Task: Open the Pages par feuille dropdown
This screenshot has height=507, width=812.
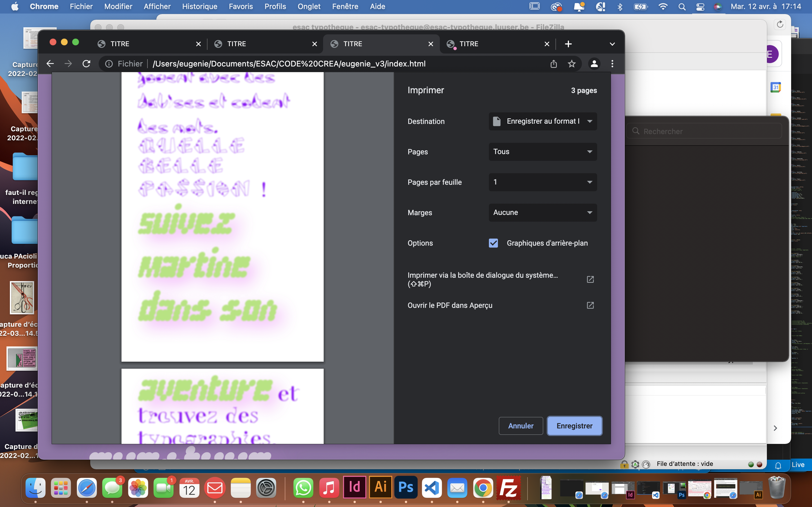Action: click(542, 182)
